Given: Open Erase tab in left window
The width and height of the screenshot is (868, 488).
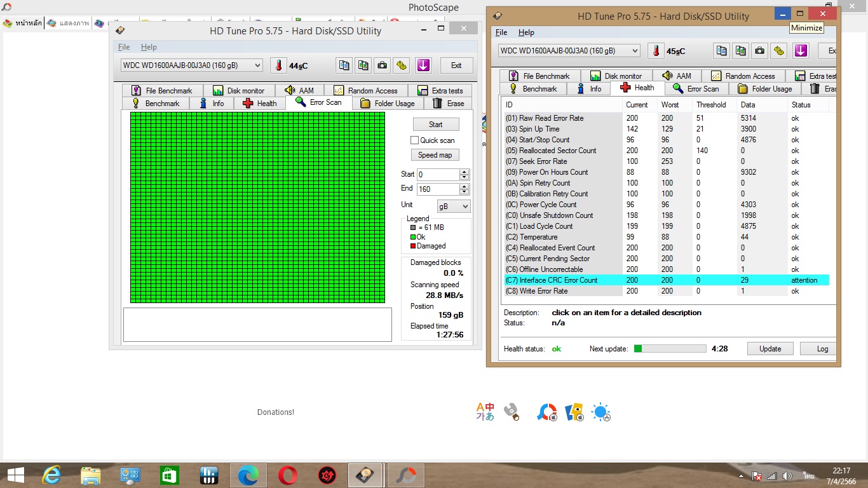Looking at the screenshot, I should [448, 104].
